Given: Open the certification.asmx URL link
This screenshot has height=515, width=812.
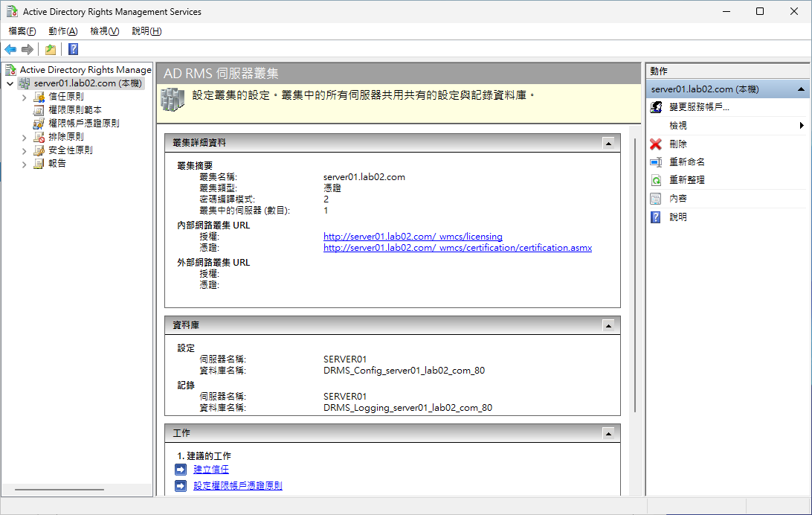Looking at the screenshot, I should tap(458, 248).
